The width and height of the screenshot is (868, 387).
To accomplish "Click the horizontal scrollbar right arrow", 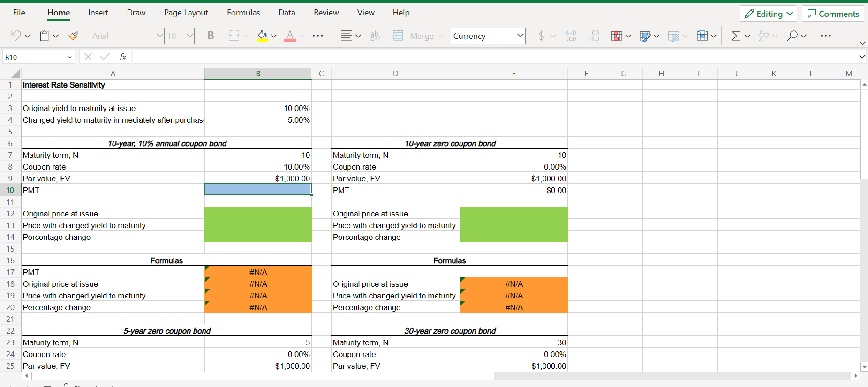I will click(856, 376).
